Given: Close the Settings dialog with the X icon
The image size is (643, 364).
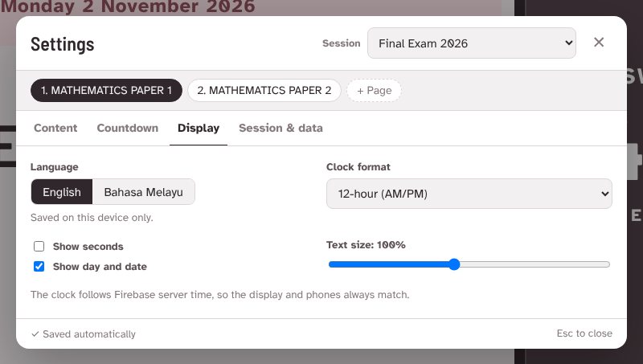Looking at the screenshot, I should 599,43.
